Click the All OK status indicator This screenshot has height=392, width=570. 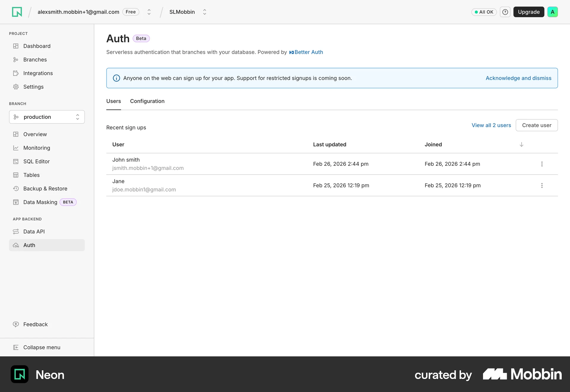pyautogui.click(x=484, y=12)
